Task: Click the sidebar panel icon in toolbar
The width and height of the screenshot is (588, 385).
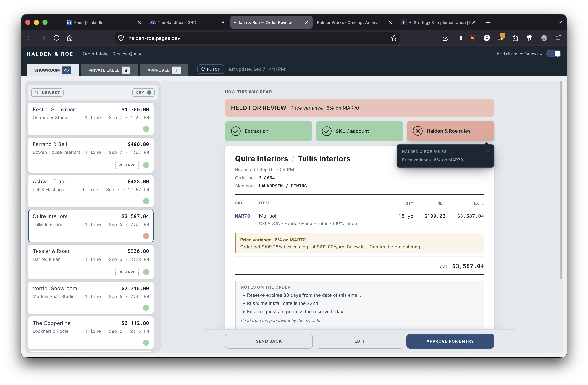Action: (458, 38)
